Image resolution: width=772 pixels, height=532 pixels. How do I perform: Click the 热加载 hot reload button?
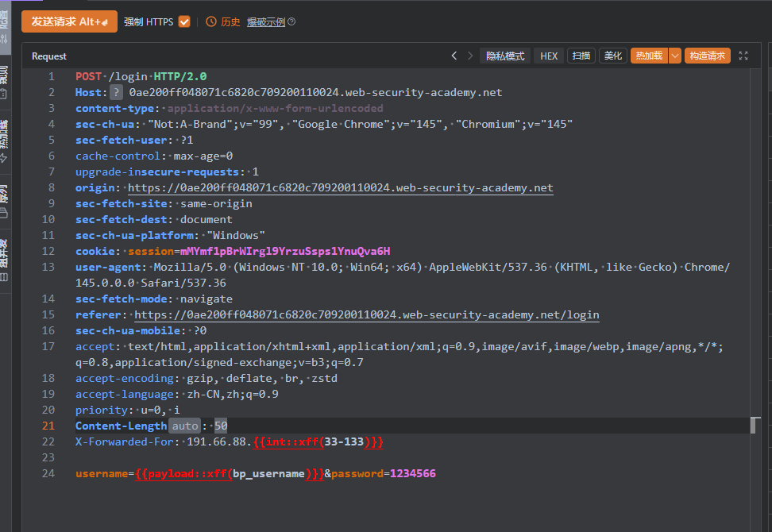649,56
